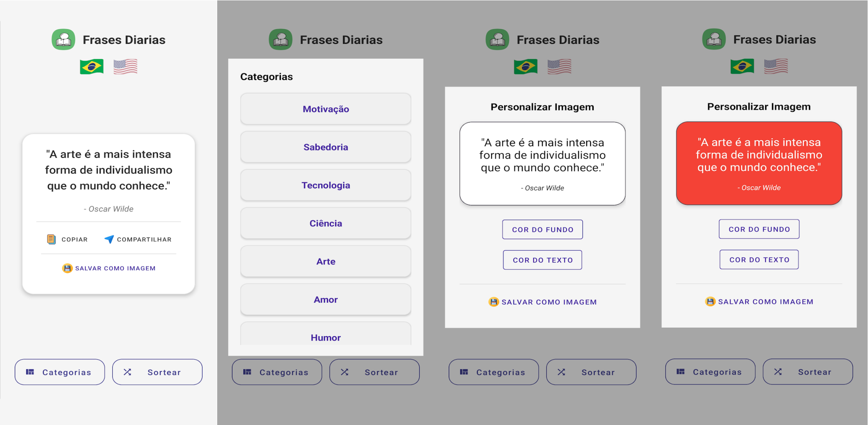
Task: Open the Ciência category
Action: 325,223
